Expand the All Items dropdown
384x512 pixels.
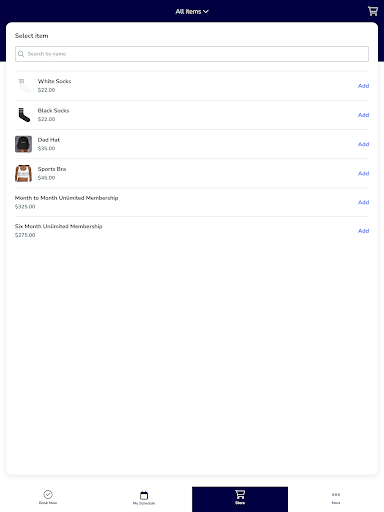coord(192,11)
